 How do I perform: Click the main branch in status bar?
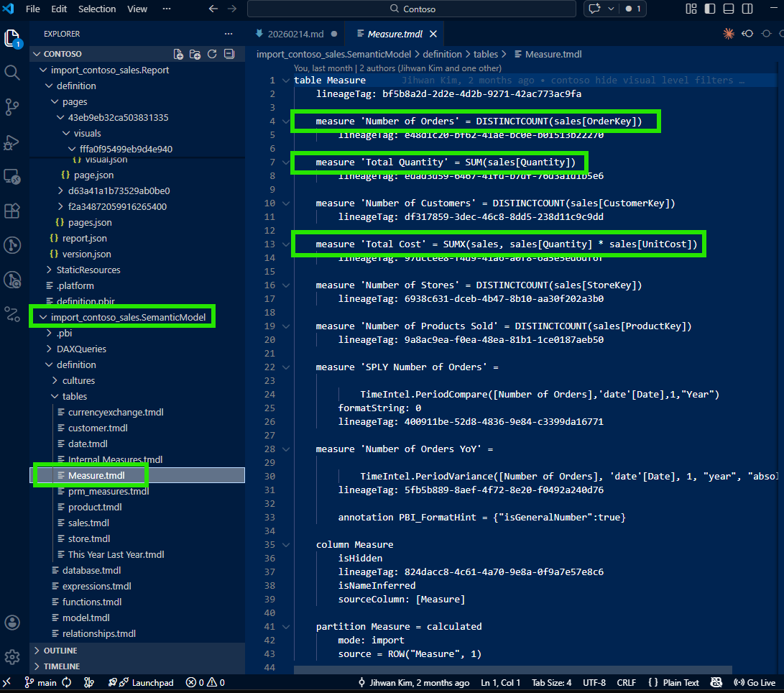40,682
